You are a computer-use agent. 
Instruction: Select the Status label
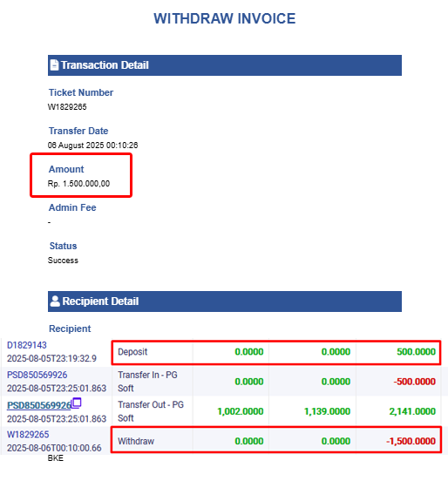click(x=64, y=246)
